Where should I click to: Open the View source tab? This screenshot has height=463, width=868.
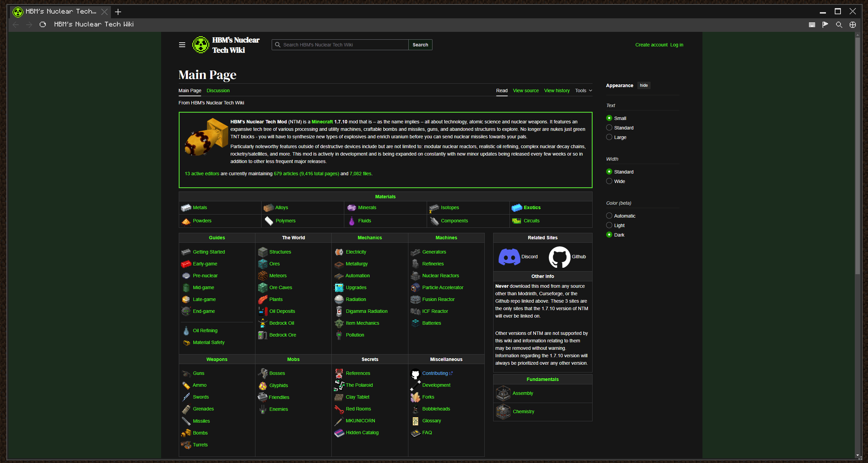pos(525,90)
